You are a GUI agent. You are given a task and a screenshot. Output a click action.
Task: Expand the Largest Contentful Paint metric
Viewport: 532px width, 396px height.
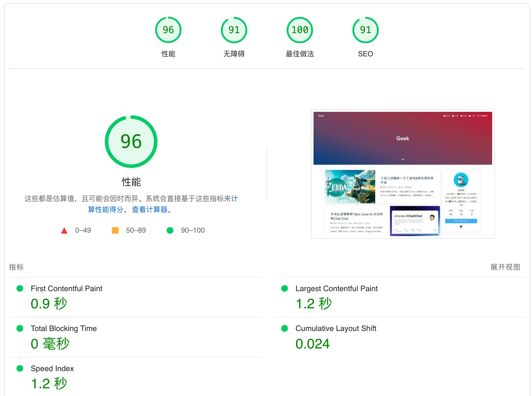[x=336, y=288]
